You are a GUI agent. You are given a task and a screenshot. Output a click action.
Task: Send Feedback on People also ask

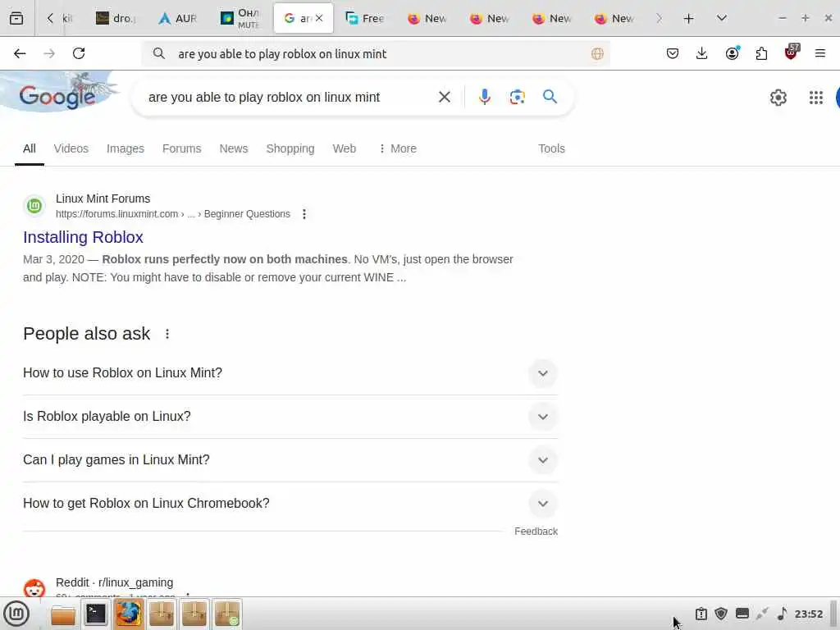[536, 531]
